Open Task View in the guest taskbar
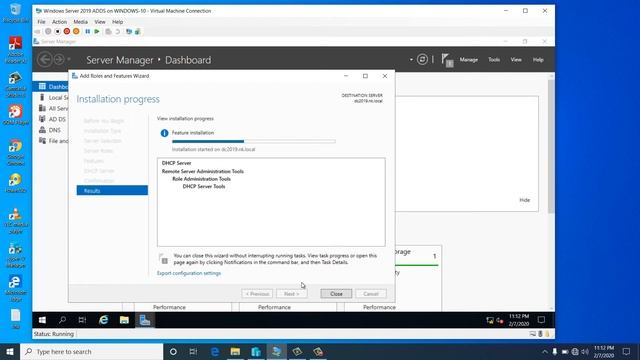640x360 pixels. pos(82,320)
